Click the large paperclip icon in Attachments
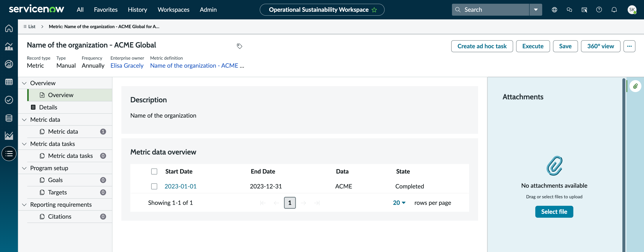This screenshot has width=644, height=252. (x=554, y=166)
